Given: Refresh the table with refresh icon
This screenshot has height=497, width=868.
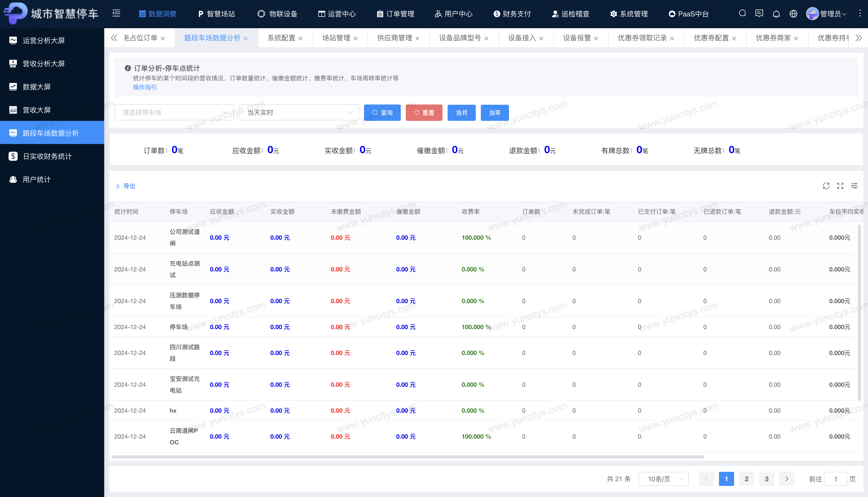Looking at the screenshot, I should coord(826,186).
